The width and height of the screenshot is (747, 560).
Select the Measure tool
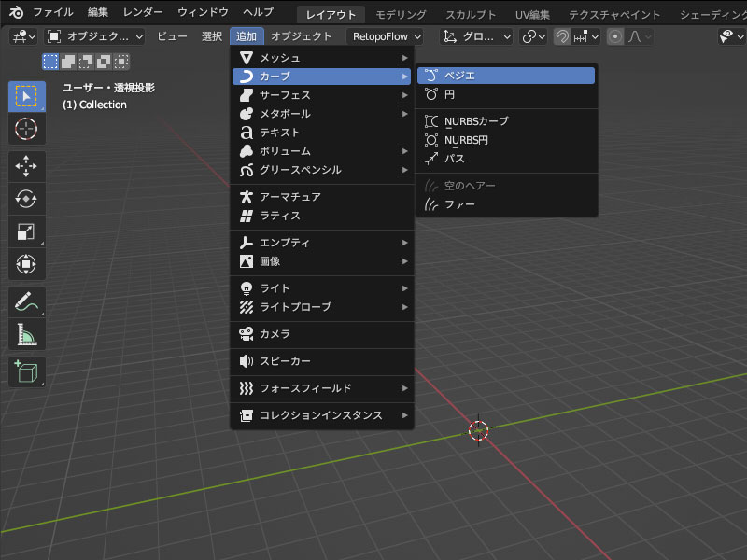tap(27, 335)
